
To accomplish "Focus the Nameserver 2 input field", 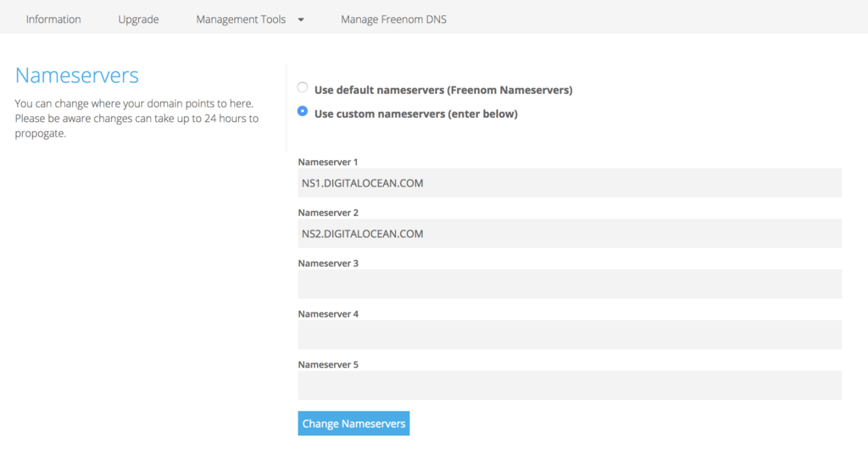I will click(570, 234).
